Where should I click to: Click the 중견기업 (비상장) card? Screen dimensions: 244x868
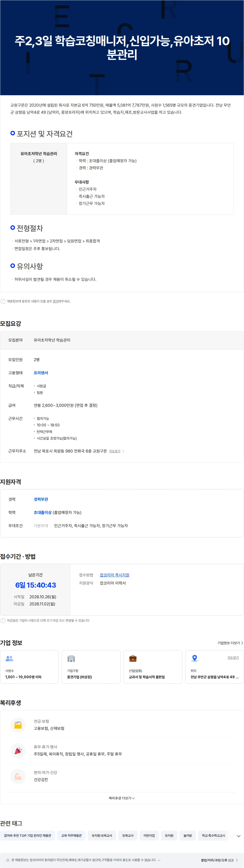pyautogui.click(x=91, y=667)
